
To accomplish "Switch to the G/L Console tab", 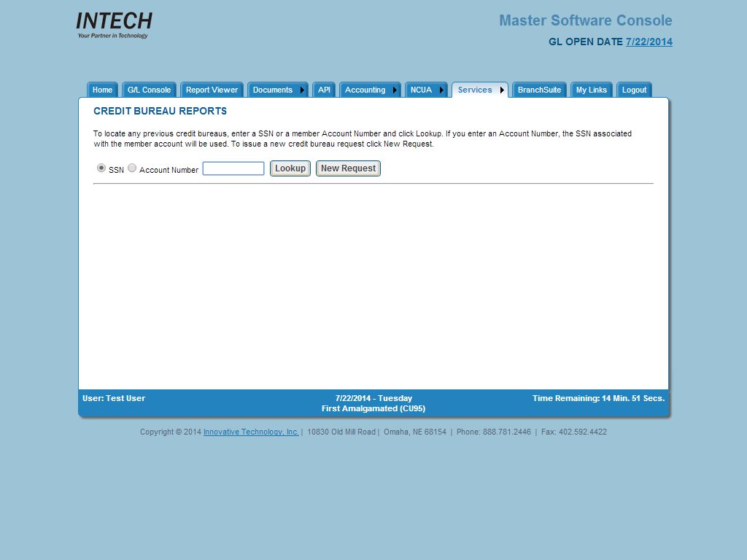I will (149, 90).
